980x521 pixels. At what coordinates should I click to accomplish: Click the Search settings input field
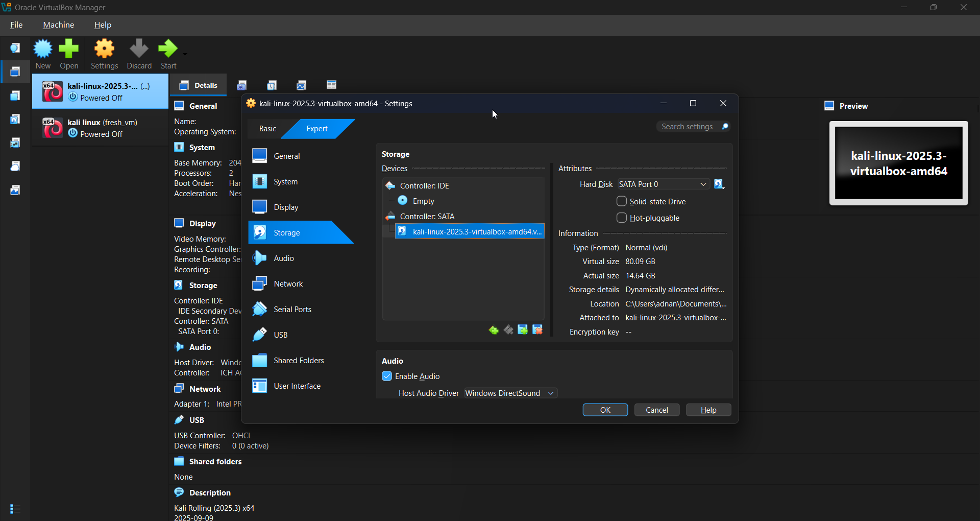pyautogui.click(x=687, y=127)
